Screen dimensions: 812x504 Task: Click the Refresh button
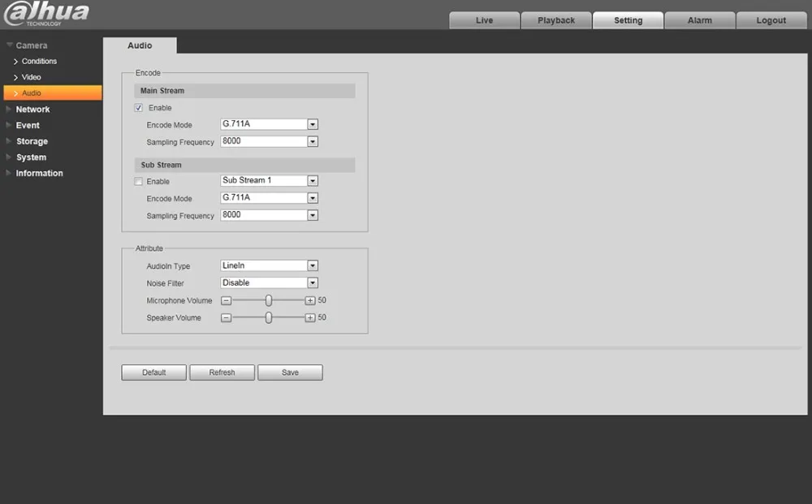point(222,373)
